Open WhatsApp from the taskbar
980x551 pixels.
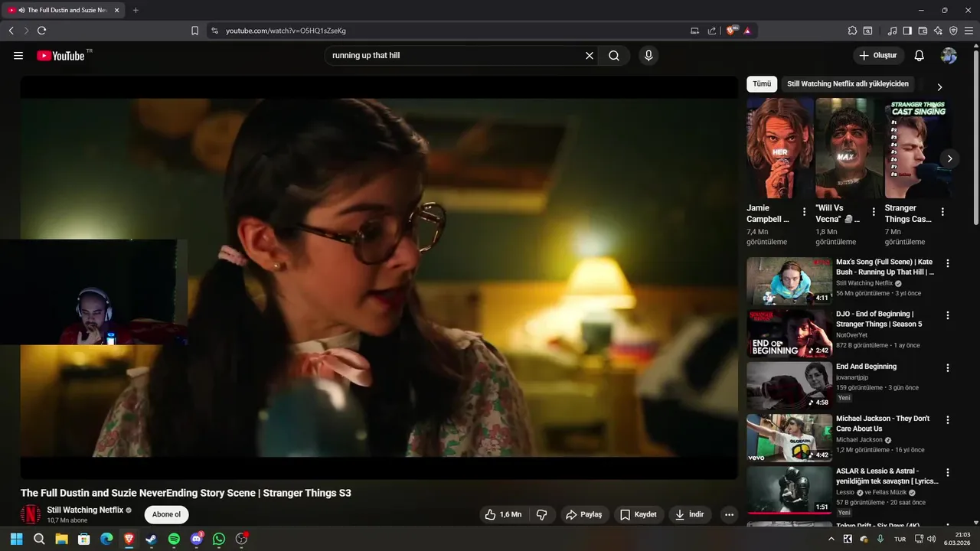coord(219,539)
